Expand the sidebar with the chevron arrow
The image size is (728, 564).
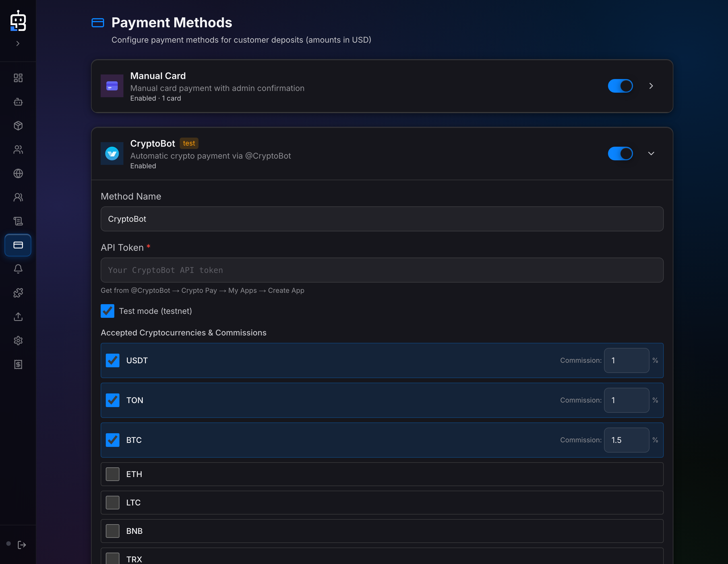18,43
